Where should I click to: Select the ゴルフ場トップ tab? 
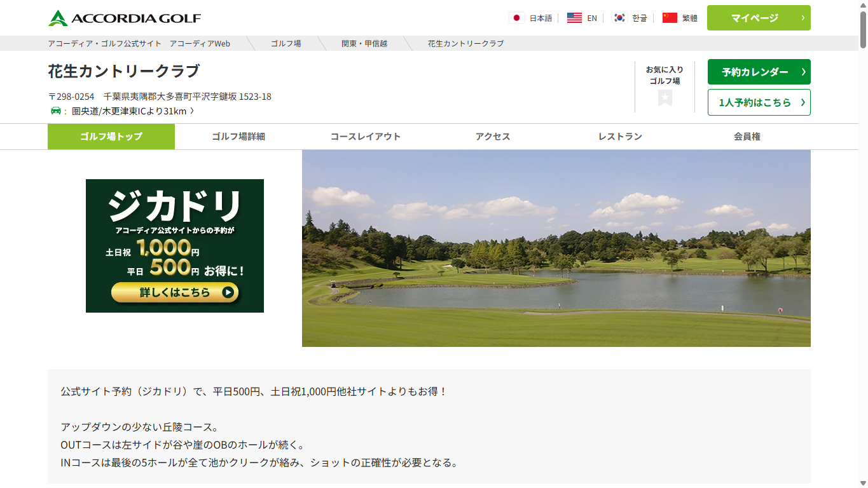pos(111,137)
